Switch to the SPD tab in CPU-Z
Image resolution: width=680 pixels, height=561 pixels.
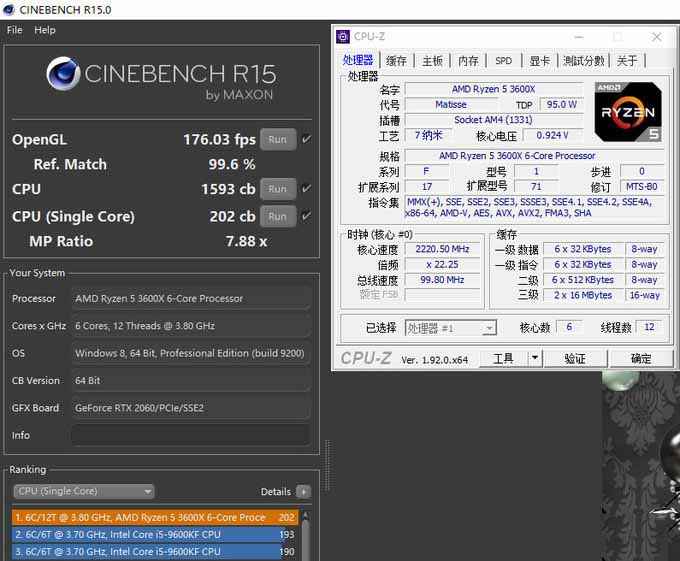tap(503, 61)
